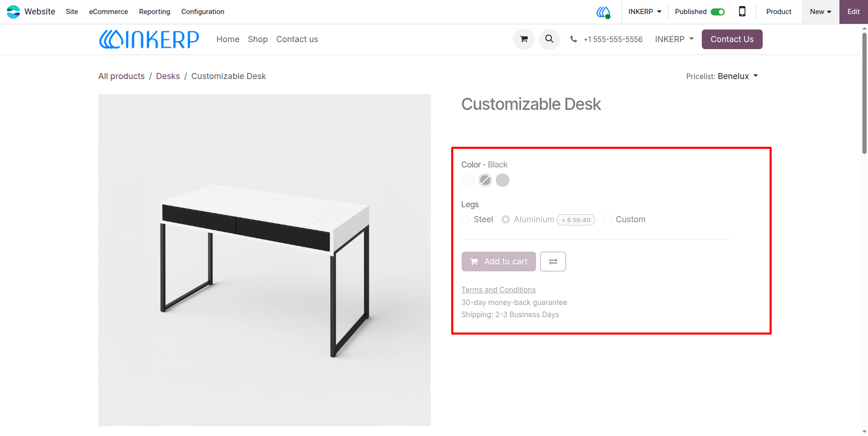Click the phone number +1 555-555-5556
The image size is (868, 436).
pyautogui.click(x=613, y=39)
